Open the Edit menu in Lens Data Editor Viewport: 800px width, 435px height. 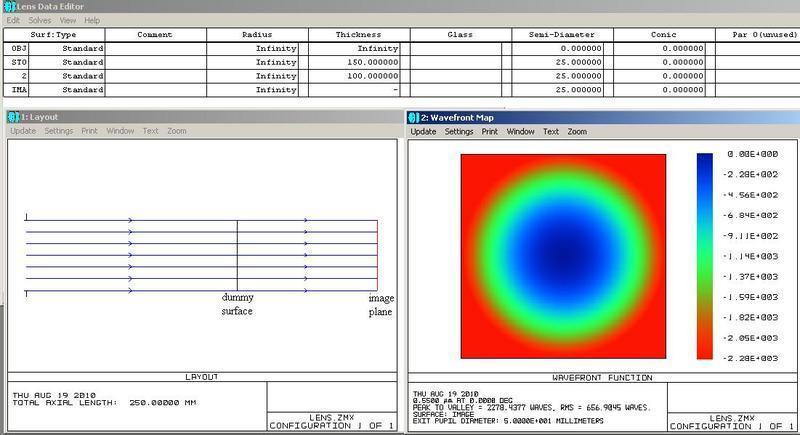(13, 20)
